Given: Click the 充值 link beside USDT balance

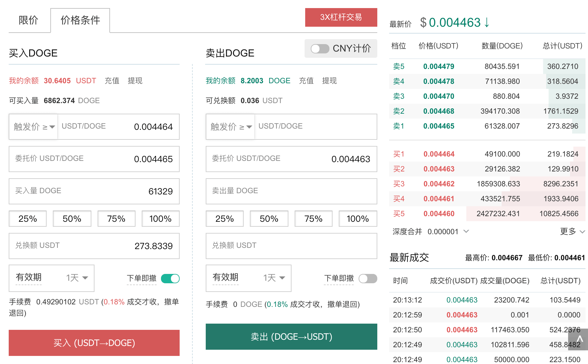Looking at the screenshot, I should coord(112,81).
